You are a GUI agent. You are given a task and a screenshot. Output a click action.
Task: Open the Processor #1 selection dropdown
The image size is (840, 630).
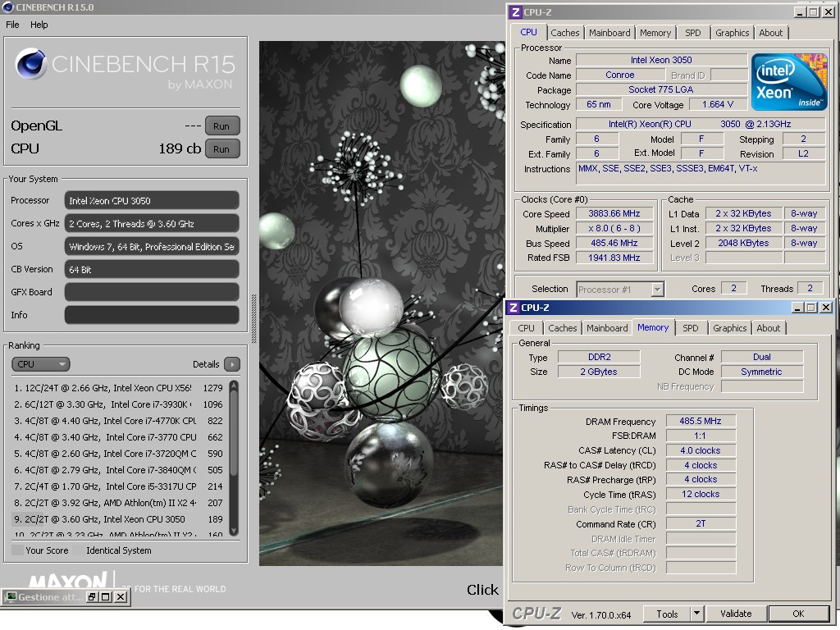click(x=620, y=290)
